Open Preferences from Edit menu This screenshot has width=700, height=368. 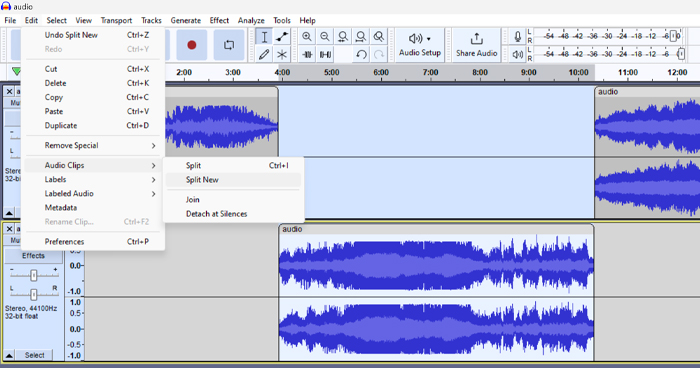click(x=92, y=242)
